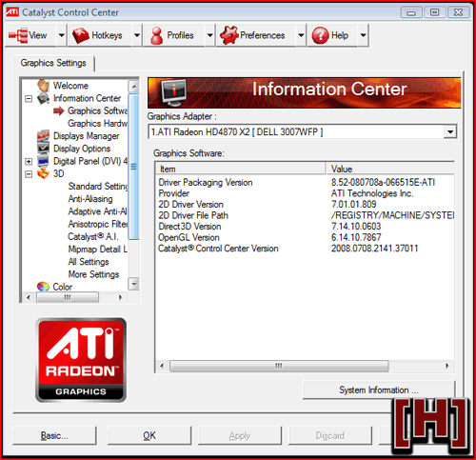Click the Discard button
476x460 pixels.
pyautogui.click(x=329, y=435)
